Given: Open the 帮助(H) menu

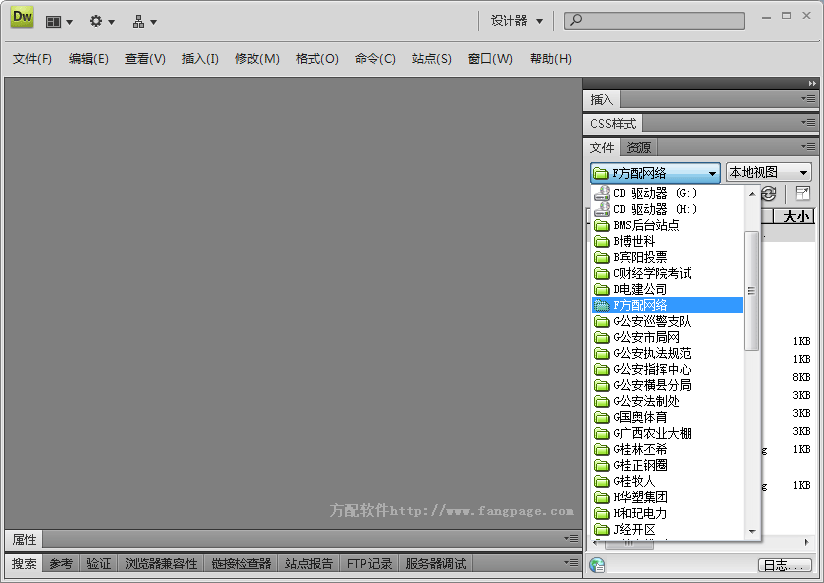Looking at the screenshot, I should (x=551, y=59).
